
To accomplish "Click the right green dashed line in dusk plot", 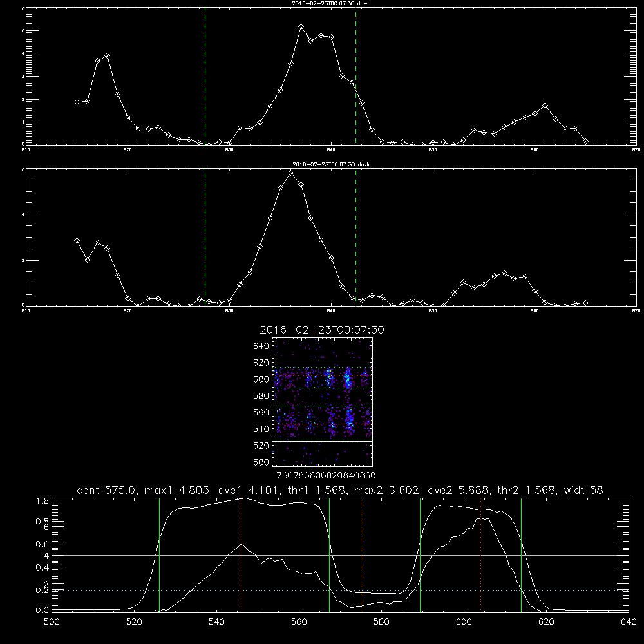I will click(x=355, y=237).
